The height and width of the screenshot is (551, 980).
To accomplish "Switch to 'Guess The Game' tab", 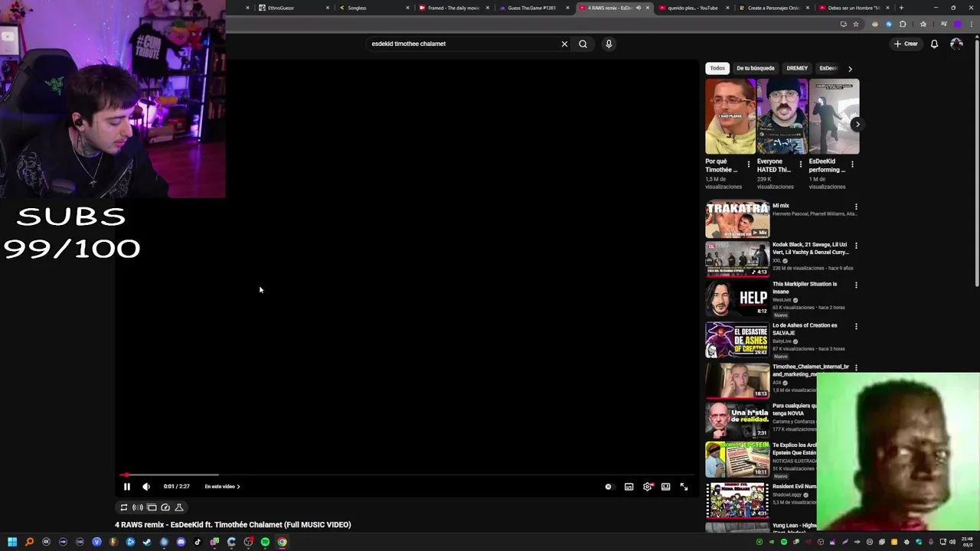I will [x=533, y=8].
